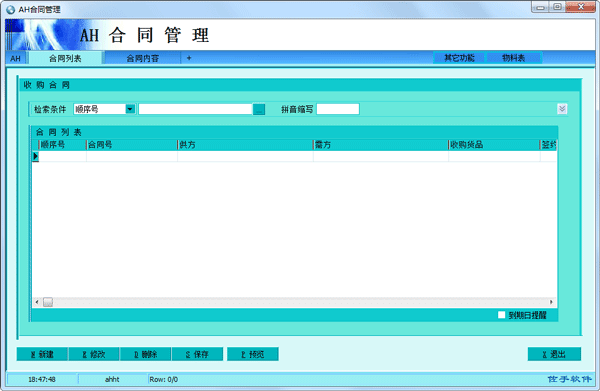The height and width of the screenshot is (391, 600).
Task: Select the current row indicator arrow
Action: [36, 156]
